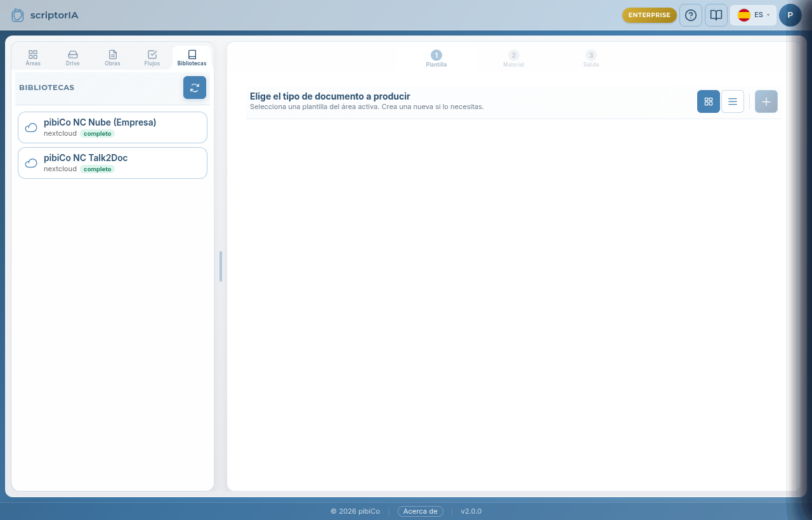The image size is (812, 520).
Task: Switch to the Áreas tab
Action: (33, 58)
